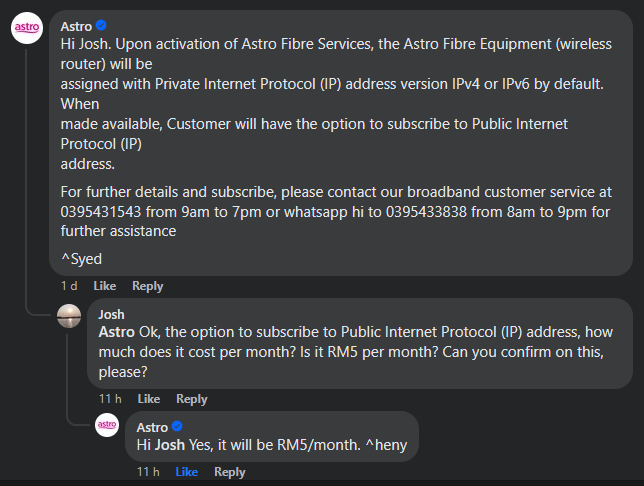
Task: Click Astro's small avatar in the last reply
Action: click(x=107, y=427)
